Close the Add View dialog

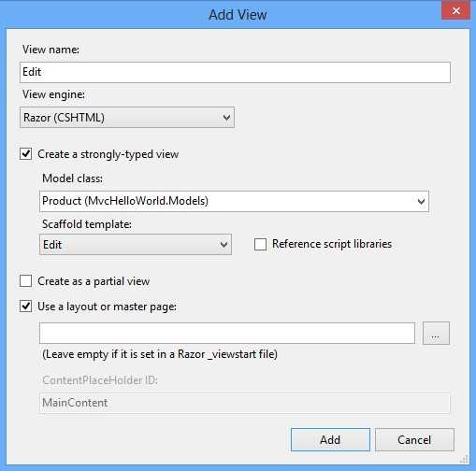(x=455, y=10)
